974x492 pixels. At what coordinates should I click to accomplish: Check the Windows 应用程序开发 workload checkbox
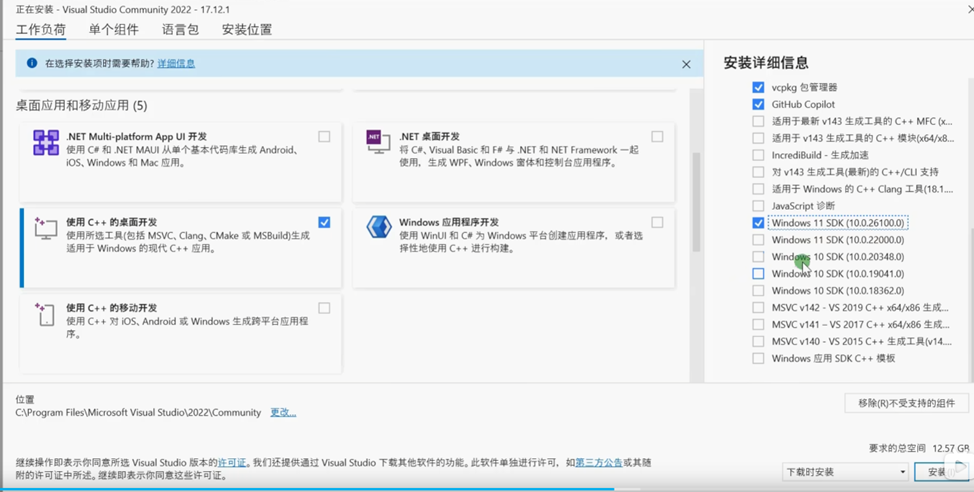tap(657, 222)
